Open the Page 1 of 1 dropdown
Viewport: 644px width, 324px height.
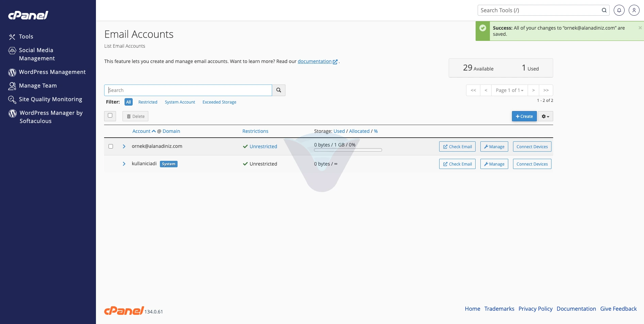point(509,90)
